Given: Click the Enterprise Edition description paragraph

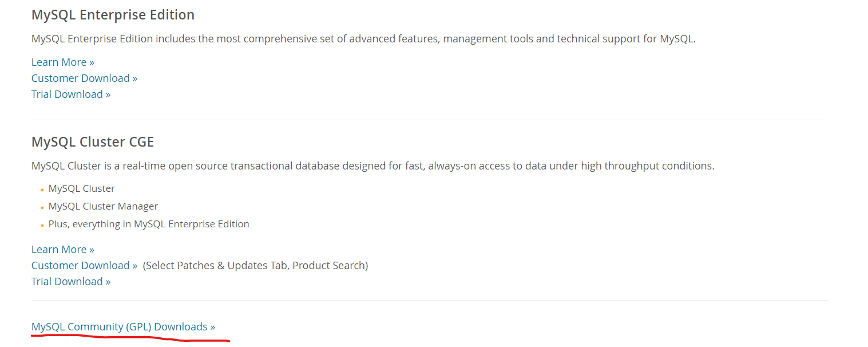Looking at the screenshot, I should [x=363, y=39].
